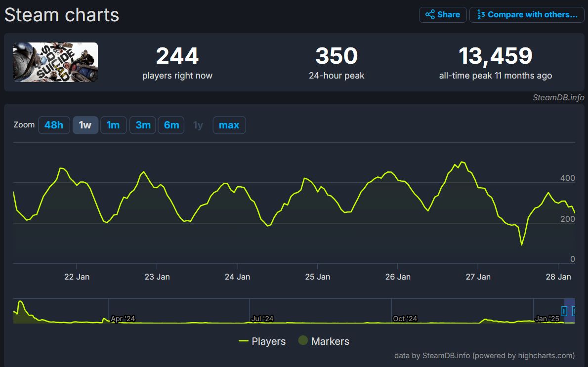This screenshot has height=367, width=588.
Task: Click the highest chart peak before 27 Jan
Action: [462, 162]
